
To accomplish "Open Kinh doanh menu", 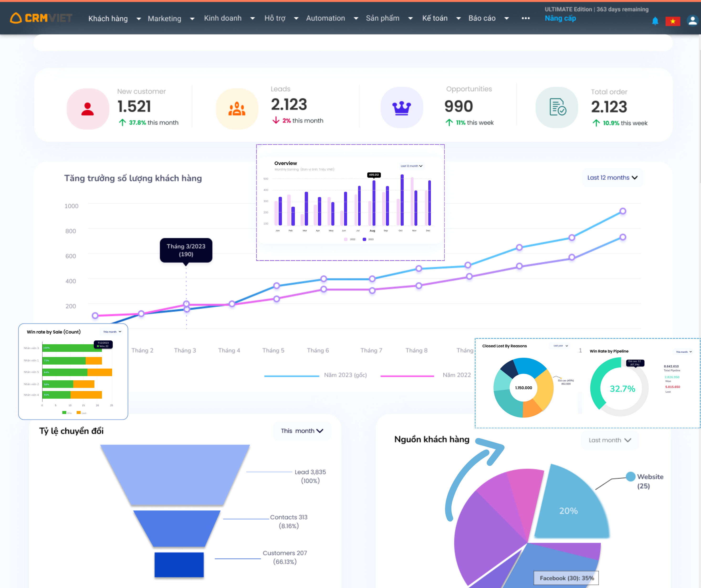I will tap(223, 18).
